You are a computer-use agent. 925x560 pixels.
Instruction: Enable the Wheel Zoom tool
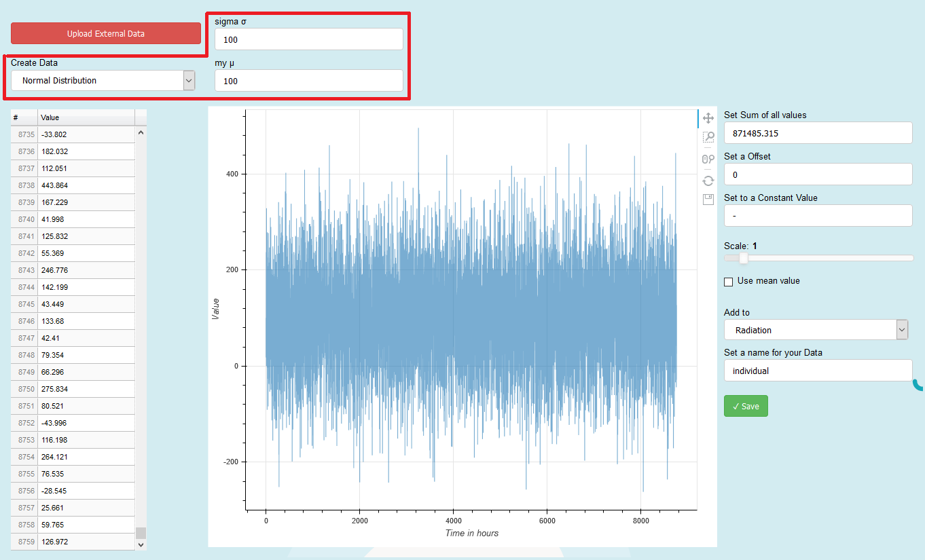tap(708, 160)
